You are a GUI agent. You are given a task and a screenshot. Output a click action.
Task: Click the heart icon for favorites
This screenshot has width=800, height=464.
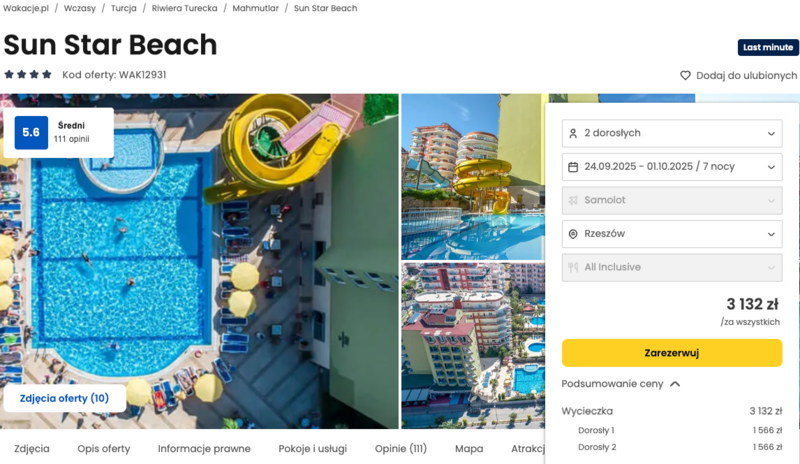point(685,76)
